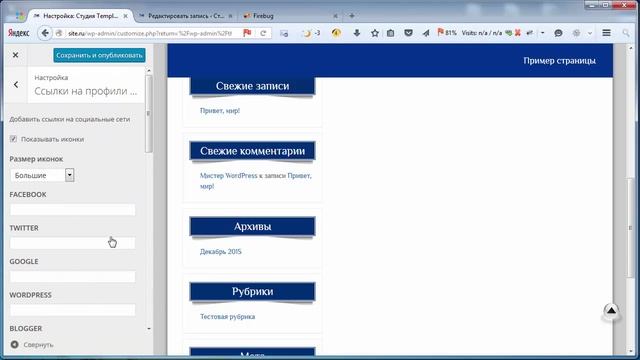This screenshot has width=640, height=360.
Task: Switch to the Редактировать запись tab
Action: click(186, 16)
